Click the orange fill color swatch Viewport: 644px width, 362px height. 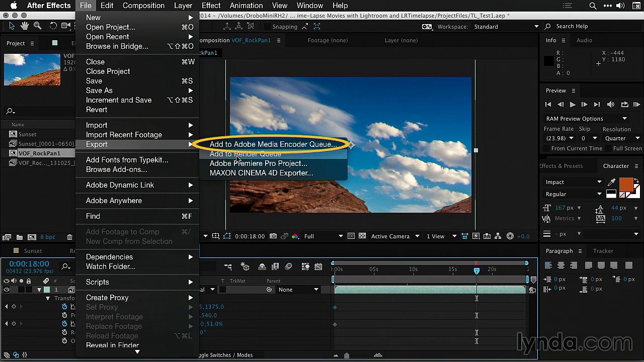(x=626, y=184)
